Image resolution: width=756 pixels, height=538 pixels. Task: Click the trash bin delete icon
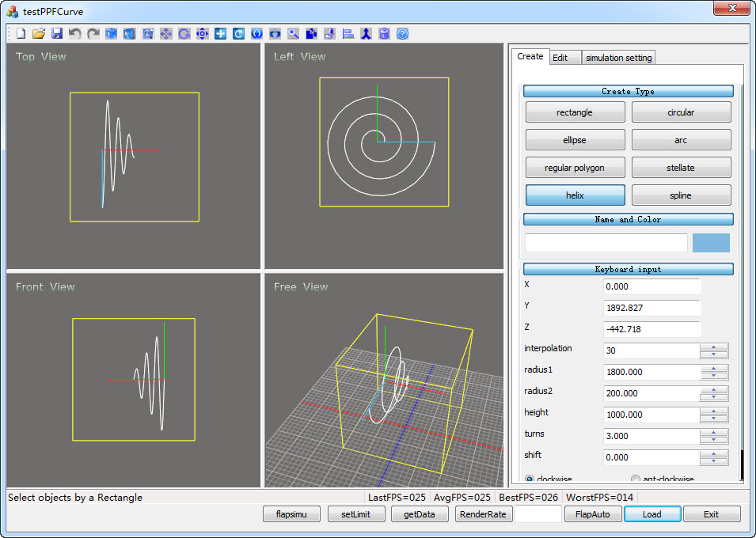[x=384, y=33]
